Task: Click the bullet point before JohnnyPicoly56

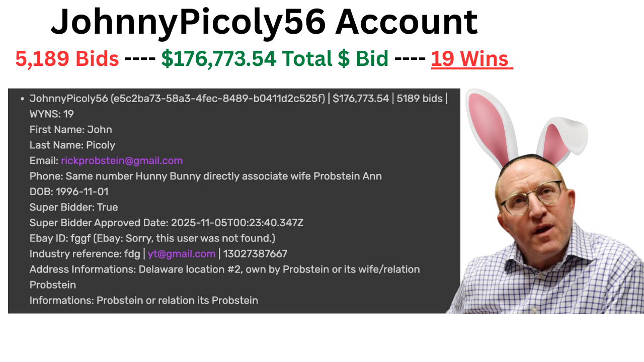Action: [22, 99]
